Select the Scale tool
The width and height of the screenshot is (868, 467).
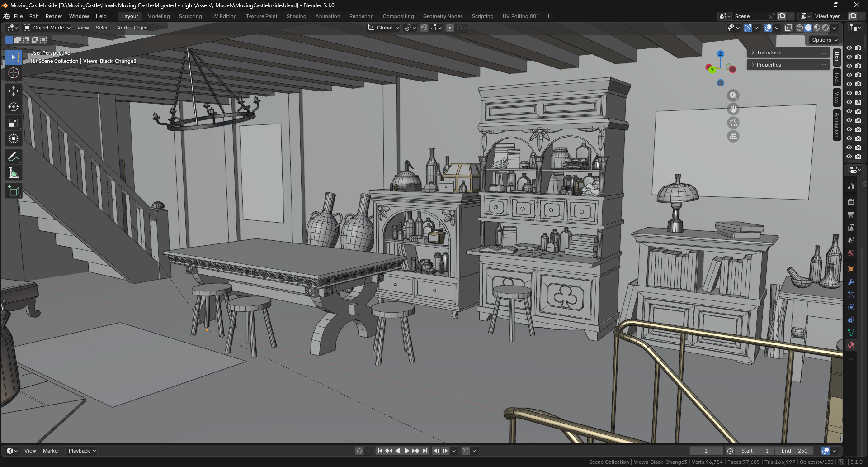(14, 123)
